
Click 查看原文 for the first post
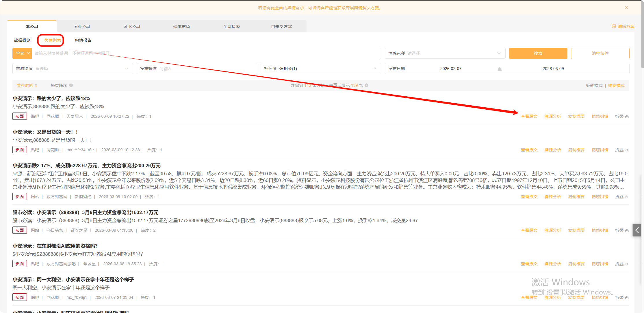click(x=529, y=116)
